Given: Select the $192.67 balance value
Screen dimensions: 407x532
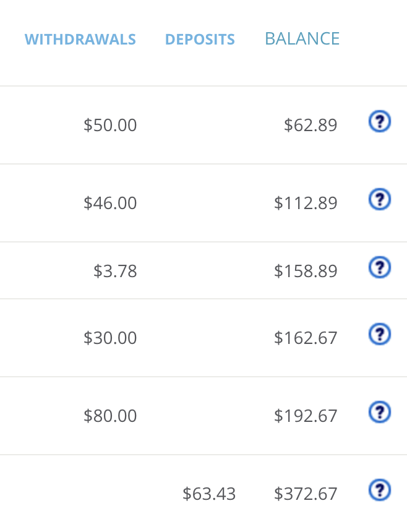Looking at the screenshot, I should pyautogui.click(x=306, y=416).
